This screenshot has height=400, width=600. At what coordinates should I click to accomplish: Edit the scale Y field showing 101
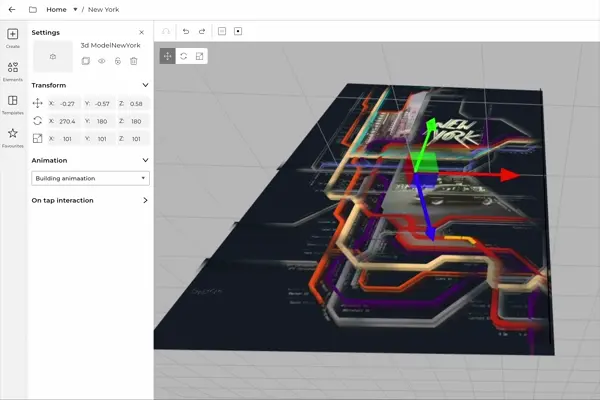99,139
